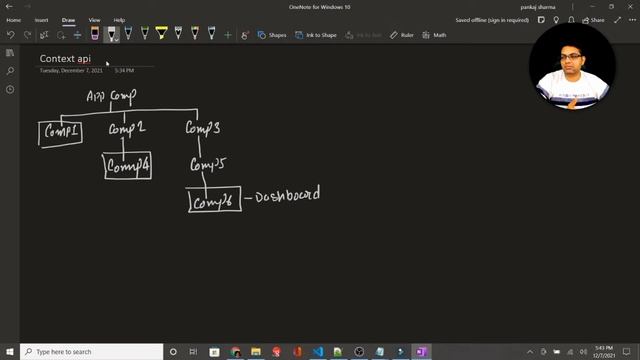640x360 pixels.
Task: Open recent notes clock icon
Action: [x=10, y=89]
